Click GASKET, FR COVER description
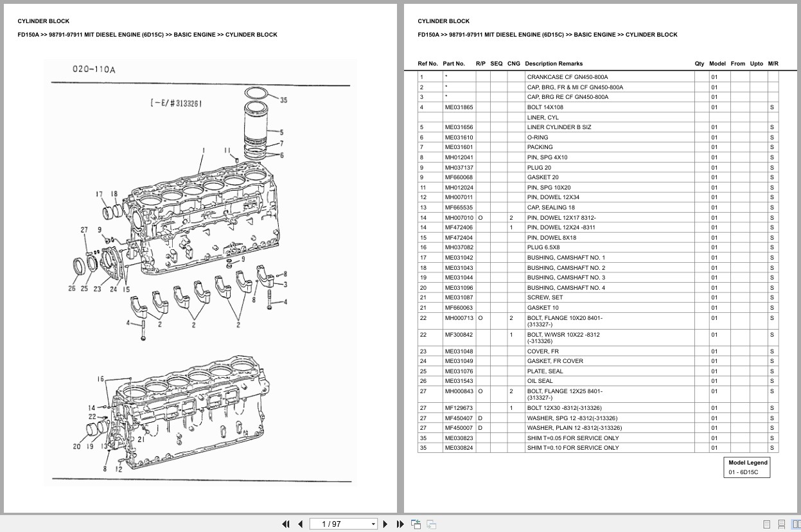801x532 pixels. click(x=555, y=361)
